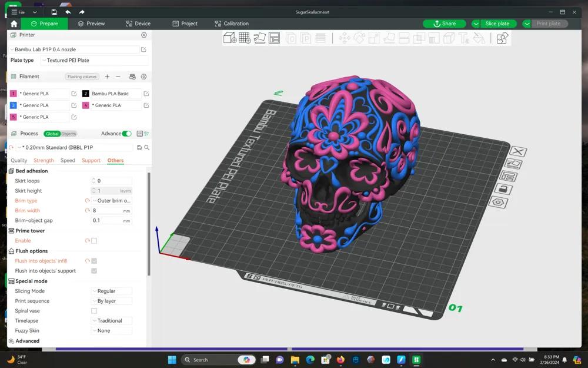588x368 pixels.
Task: Select the Scale tool in toolbar
Action: 374,38
